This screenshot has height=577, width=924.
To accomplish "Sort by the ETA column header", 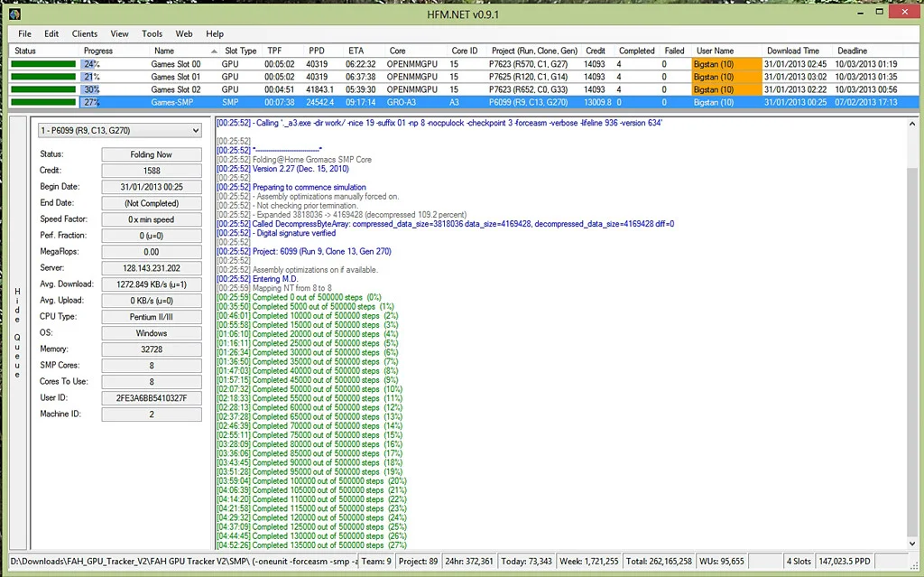I will click(x=356, y=51).
